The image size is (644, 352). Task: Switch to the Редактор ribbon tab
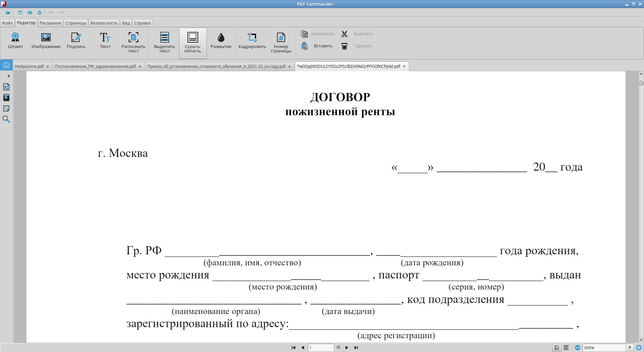26,23
